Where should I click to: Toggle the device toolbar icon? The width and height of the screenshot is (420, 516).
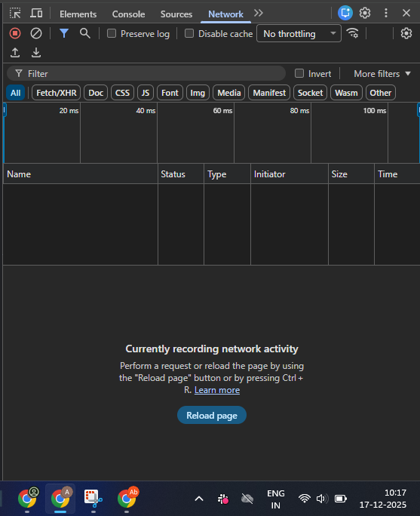(36, 14)
